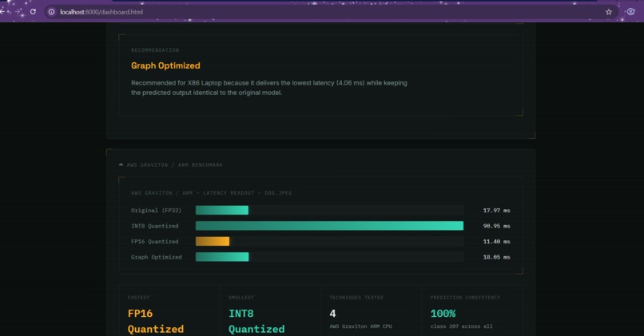Click the recommendation text mentioning 4.06 ms
The height and width of the screenshot is (336, 644).
[x=269, y=88]
